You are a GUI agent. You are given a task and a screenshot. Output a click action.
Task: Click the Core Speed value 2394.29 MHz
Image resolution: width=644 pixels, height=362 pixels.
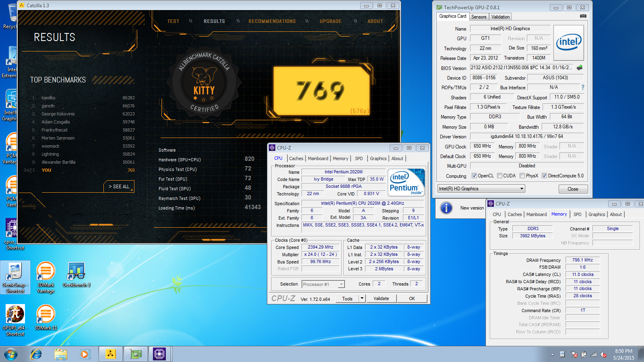(320, 247)
